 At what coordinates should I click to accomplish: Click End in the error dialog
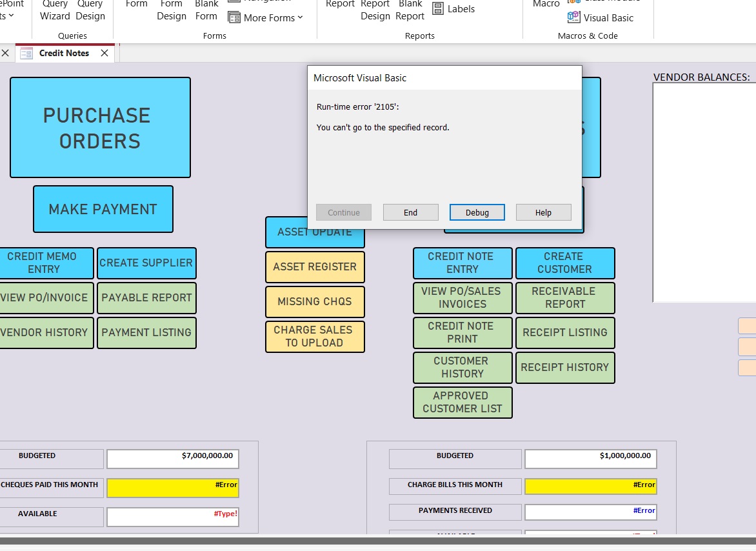pyautogui.click(x=411, y=212)
